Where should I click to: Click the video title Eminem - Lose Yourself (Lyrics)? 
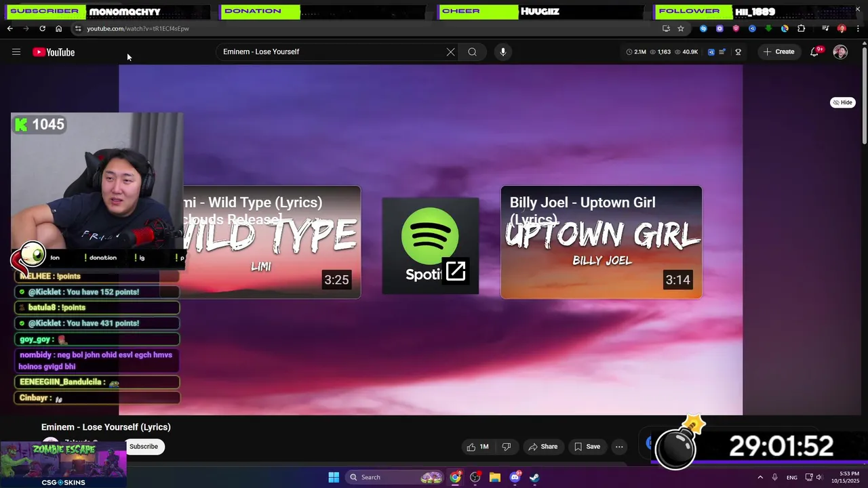tap(106, 427)
